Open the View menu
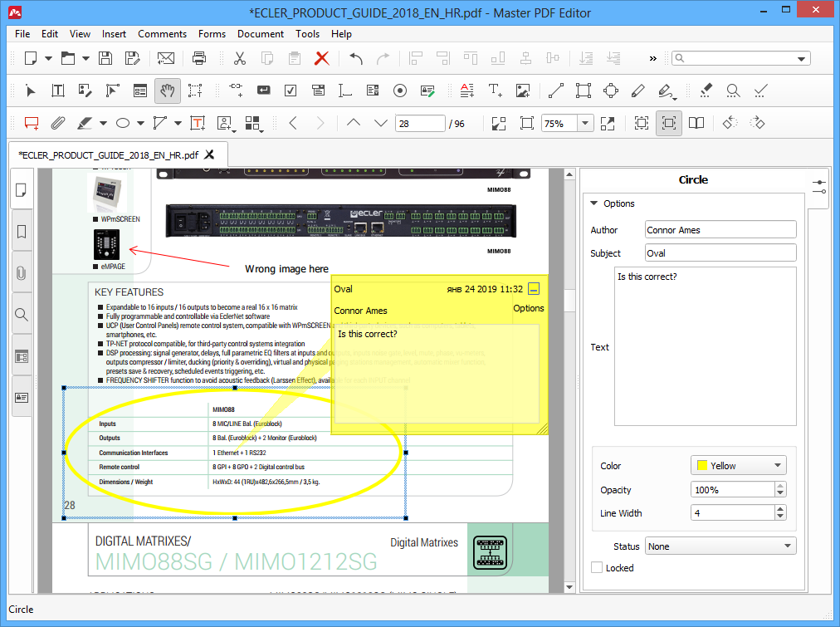The width and height of the screenshot is (840, 627). click(x=80, y=34)
